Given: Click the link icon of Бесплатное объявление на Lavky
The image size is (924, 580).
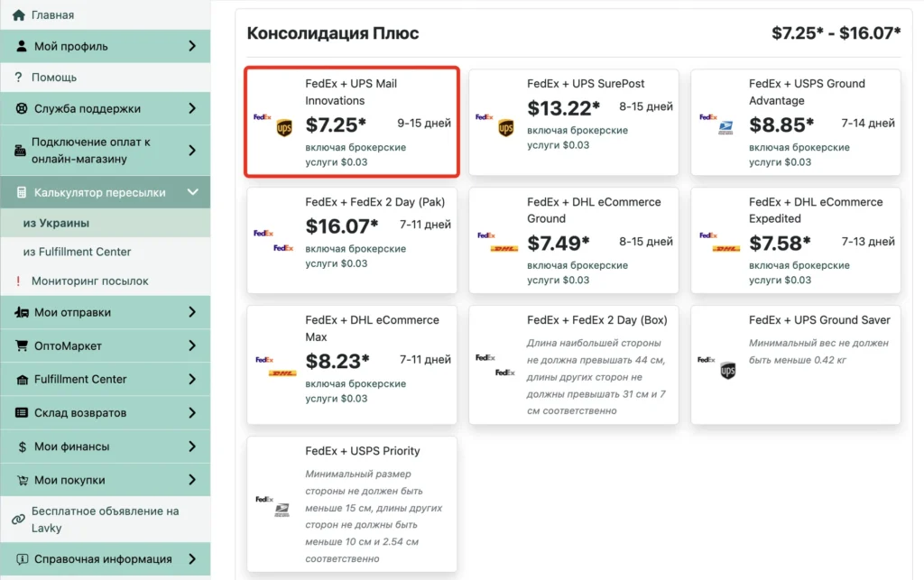Looking at the screenshot, I should (18, 520).
